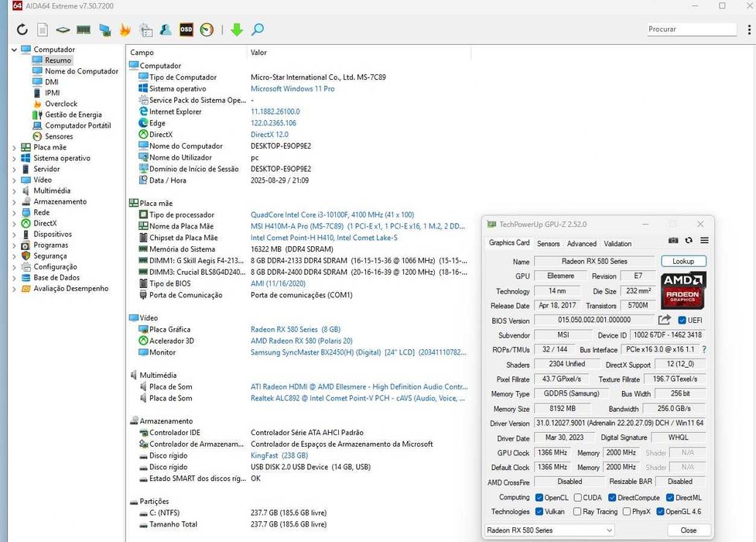
Task: Click the Bus Interface question mark
Action: coord(704,349)
